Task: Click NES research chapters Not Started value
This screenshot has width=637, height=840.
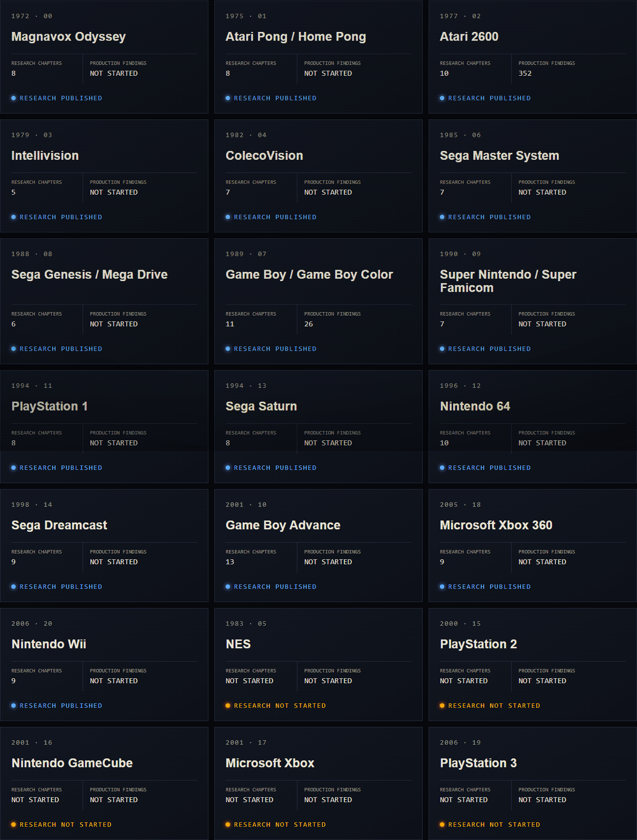Action: (x=249, y=681)
